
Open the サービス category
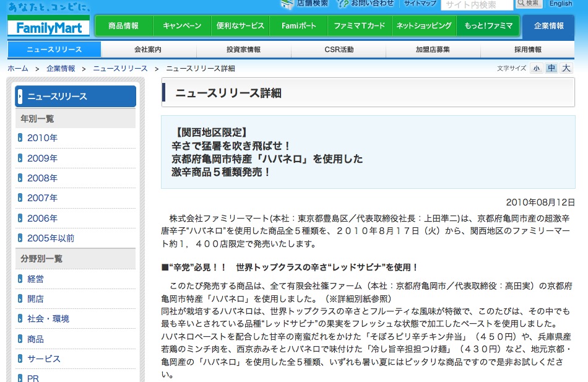[44, 359]
